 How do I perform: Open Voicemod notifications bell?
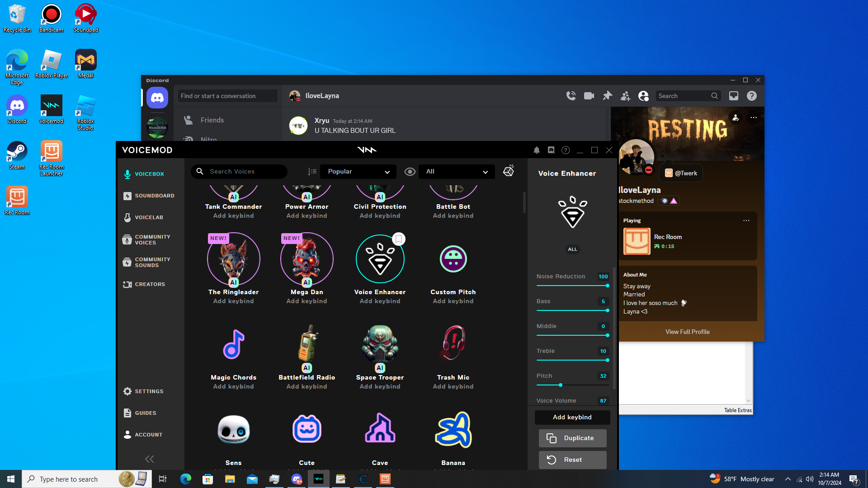pyautogui.click(x=537, y=150)
